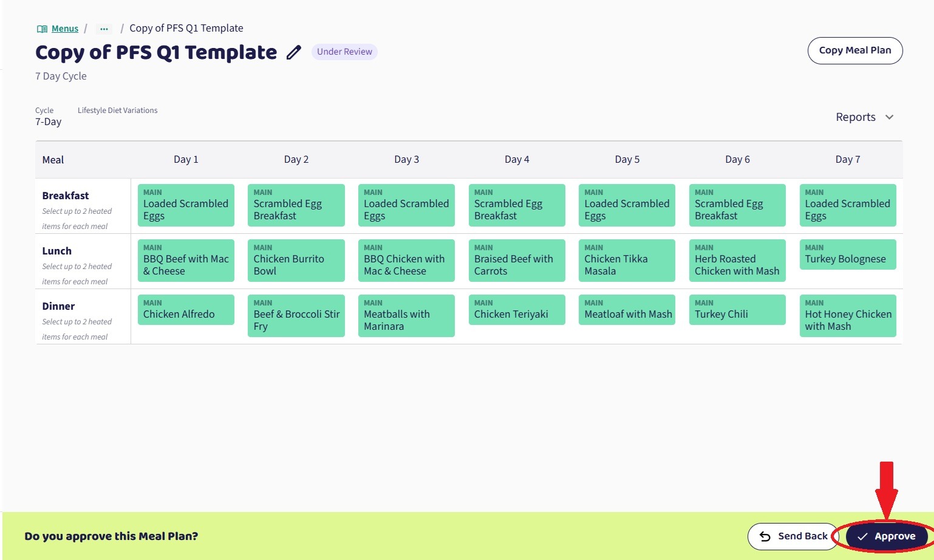The height and width of the screenshot is (560, 934).
Task: Select Day 2 Chicken Burrito Bowl card
Action: (296, 261)
